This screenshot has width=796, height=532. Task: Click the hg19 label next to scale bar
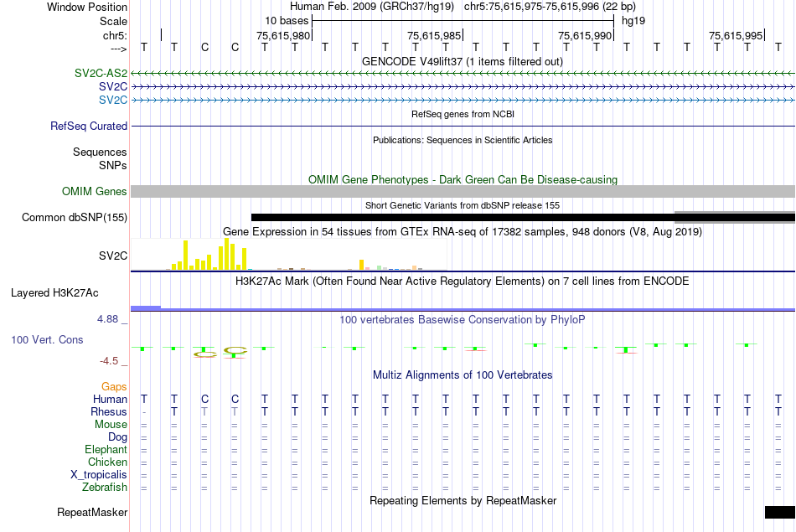click(633, 21)
